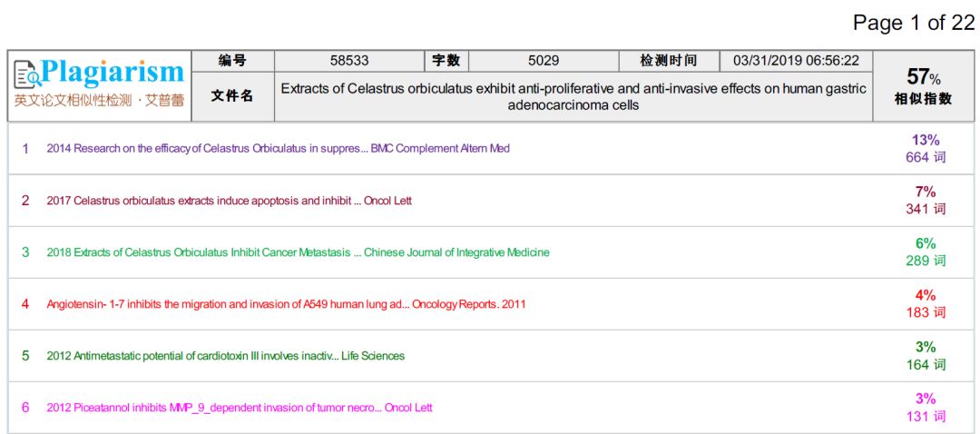The image size is (980, 434).
Task: Select the 6% match value in green
Action: point(925,243)
